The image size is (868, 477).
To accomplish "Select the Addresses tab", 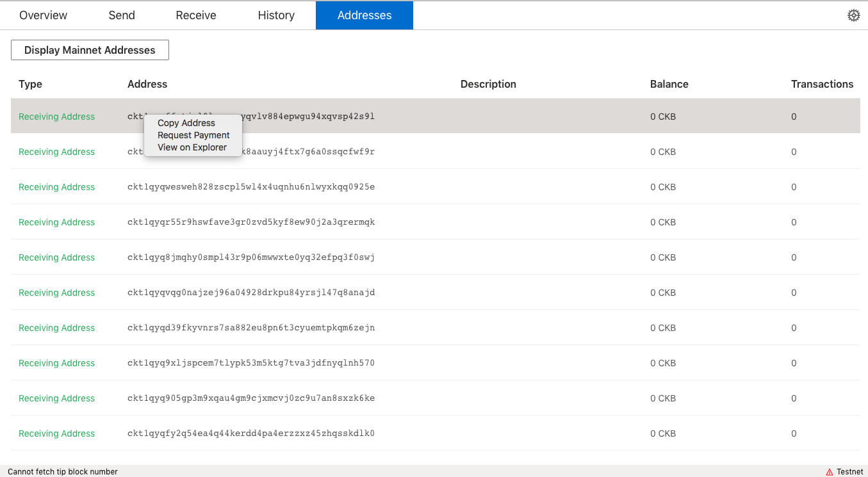I will tap(364, 15).
